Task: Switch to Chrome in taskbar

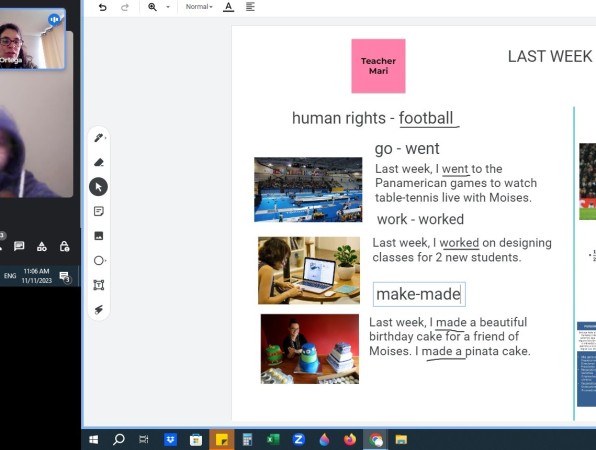Action: click(x=376, y=440)
